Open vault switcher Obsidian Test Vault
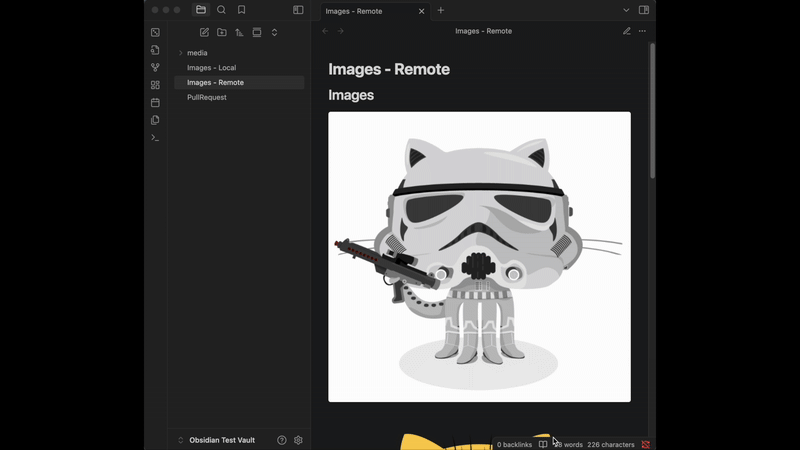Viewport: 800px width, 450px height. [x=217, y=440]
